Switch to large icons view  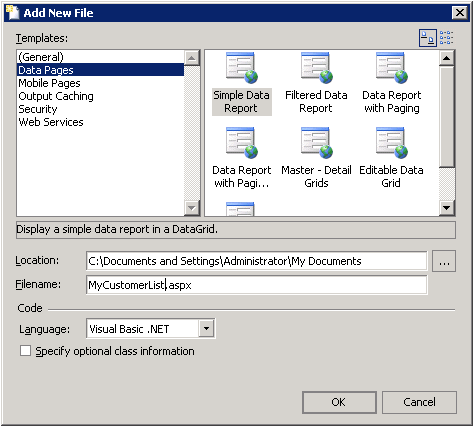(428, 38)
